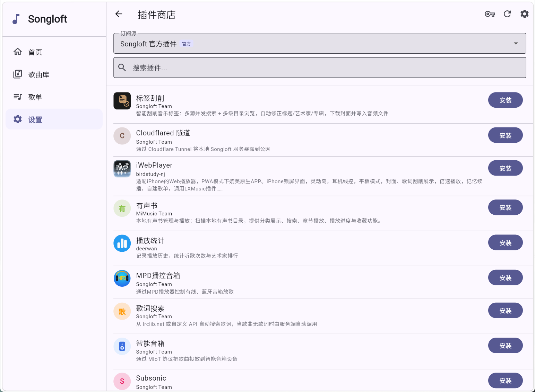Click the Subsonic plugin title
The height and width of the screenshot is (392, 535).
(x=151, y=378)
